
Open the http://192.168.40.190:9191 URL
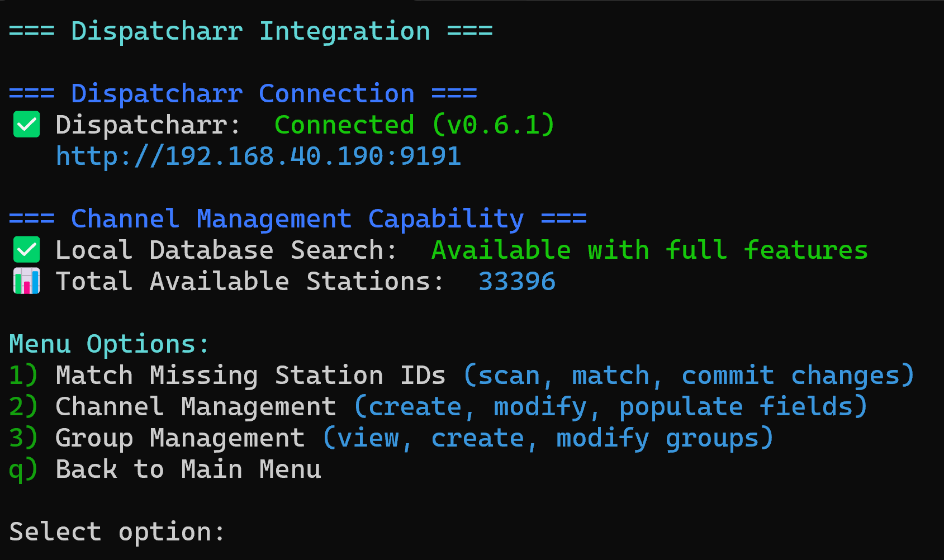coord(258,156)
